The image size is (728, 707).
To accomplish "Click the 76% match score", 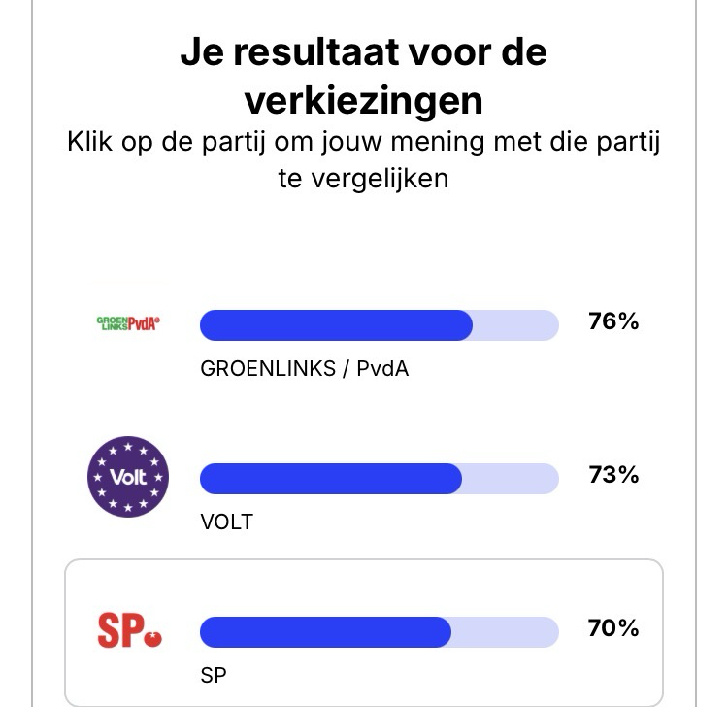I will point(613,321).
